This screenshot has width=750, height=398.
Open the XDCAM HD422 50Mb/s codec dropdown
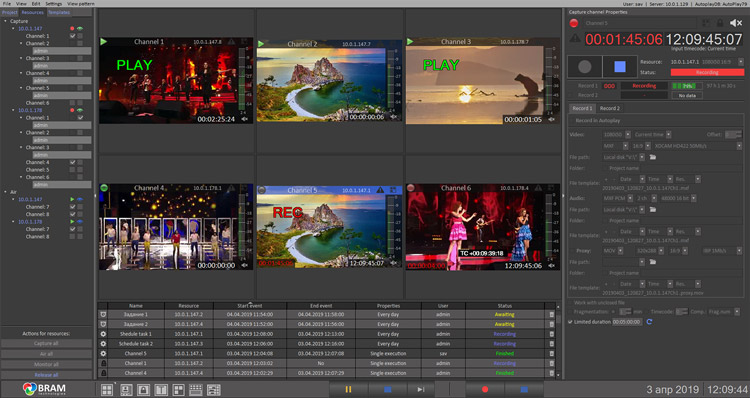pos(739,145)
